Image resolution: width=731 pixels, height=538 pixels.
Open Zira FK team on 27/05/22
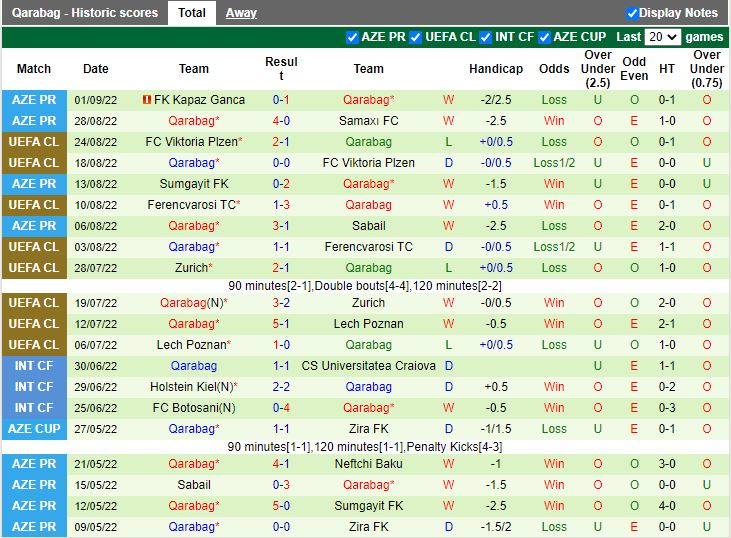[x=368, y=428]
